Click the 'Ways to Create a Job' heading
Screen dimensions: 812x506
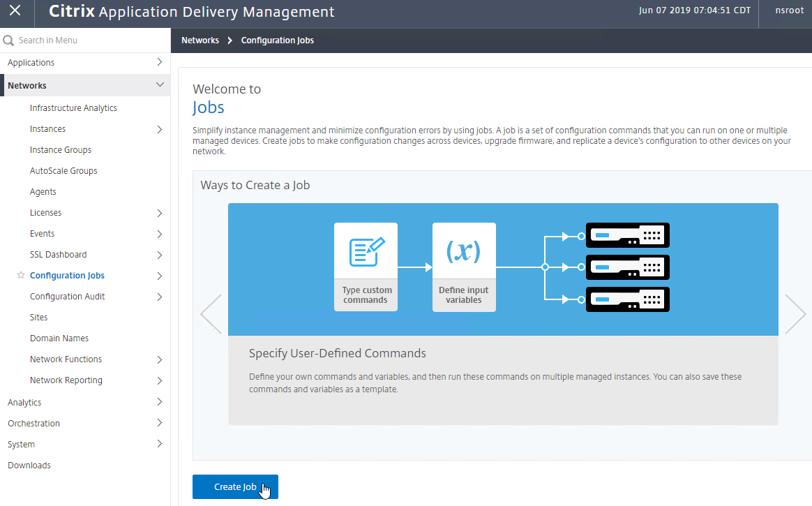[x=255, y=185]
